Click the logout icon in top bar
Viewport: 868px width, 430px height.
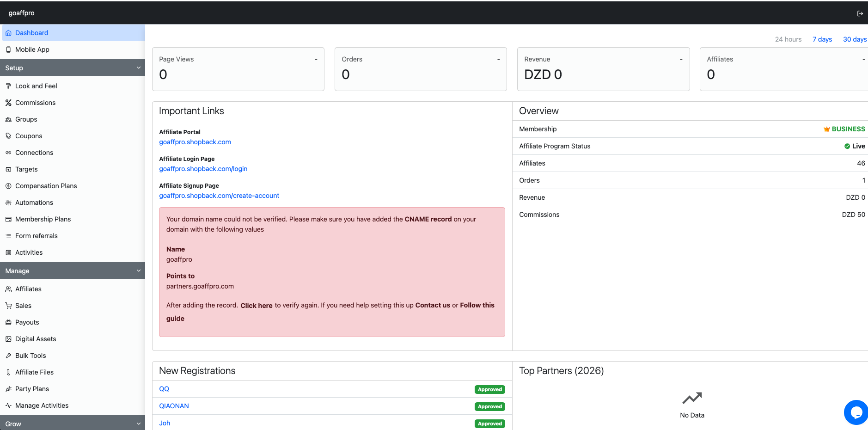pyautogui.click(x=860, y=13)
